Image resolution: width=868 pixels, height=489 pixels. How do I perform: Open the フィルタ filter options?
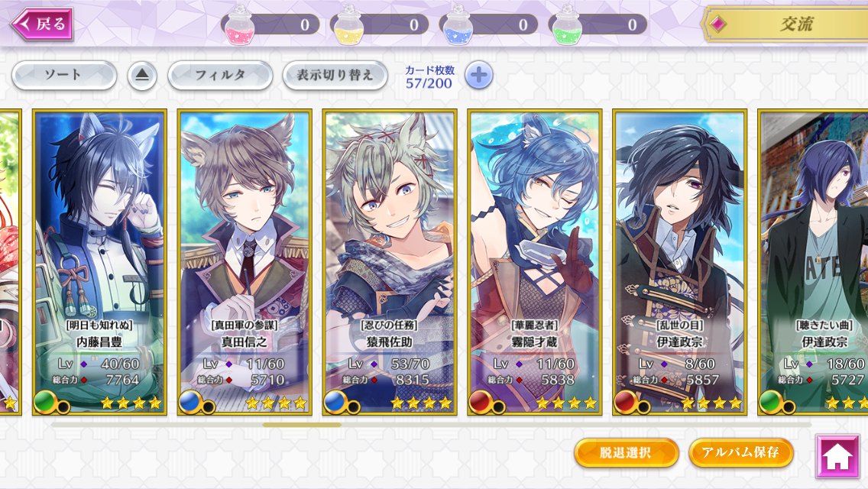220,76
